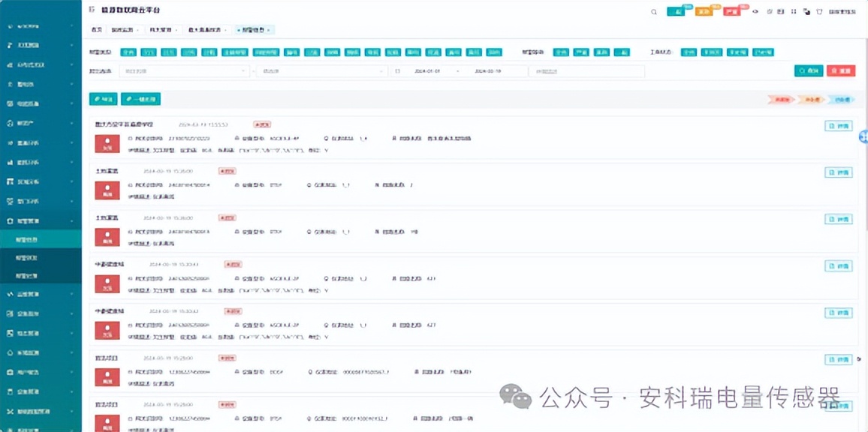This screenshot has width=868, height=432.
Task: Select 全部 in the work-order status filter group
Action: click(689, 52)
